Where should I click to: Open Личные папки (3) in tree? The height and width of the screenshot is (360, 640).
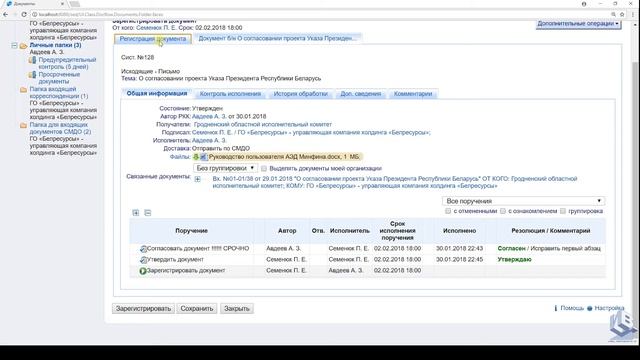tap(55, 45)
